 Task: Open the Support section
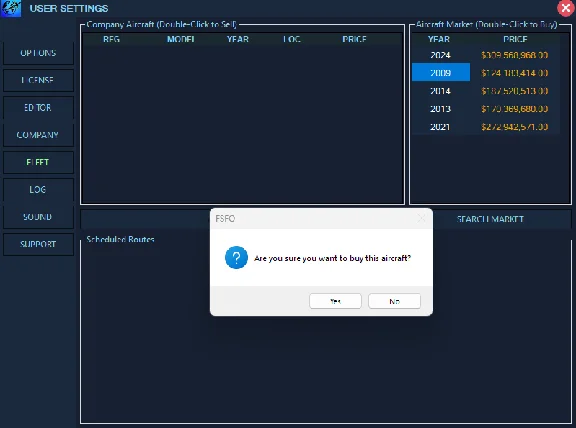(38, 244)
